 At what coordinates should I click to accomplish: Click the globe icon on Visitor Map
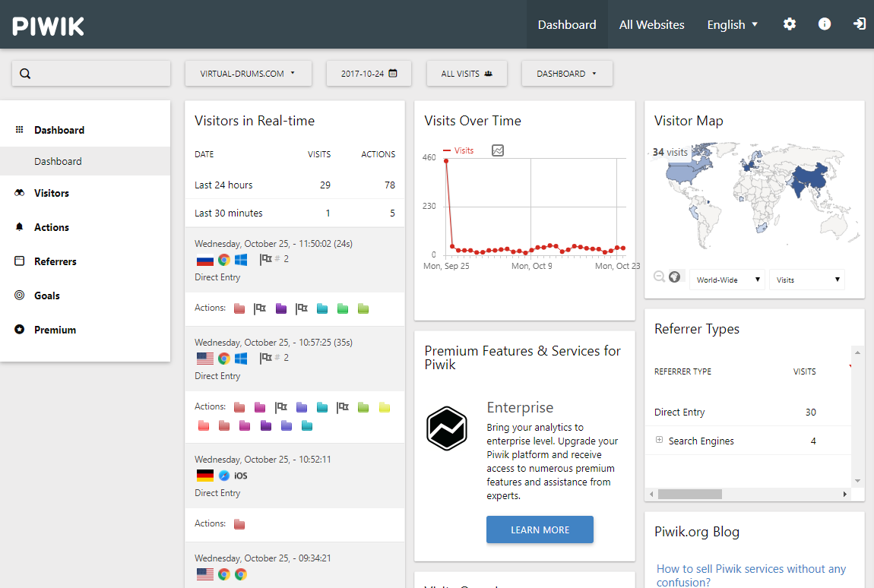tap(674, 277)
